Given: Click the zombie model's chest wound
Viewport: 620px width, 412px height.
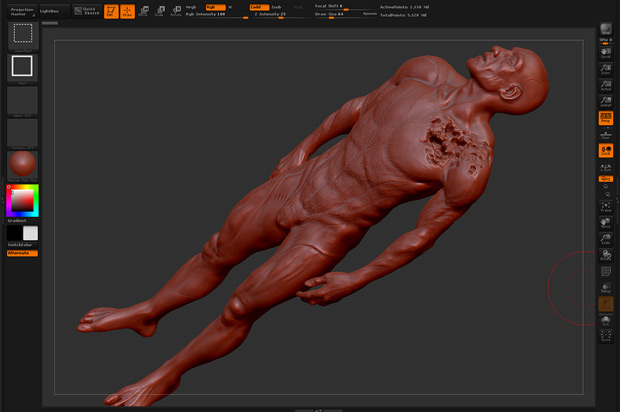Looking at the screenshot, I should point(455,144).
